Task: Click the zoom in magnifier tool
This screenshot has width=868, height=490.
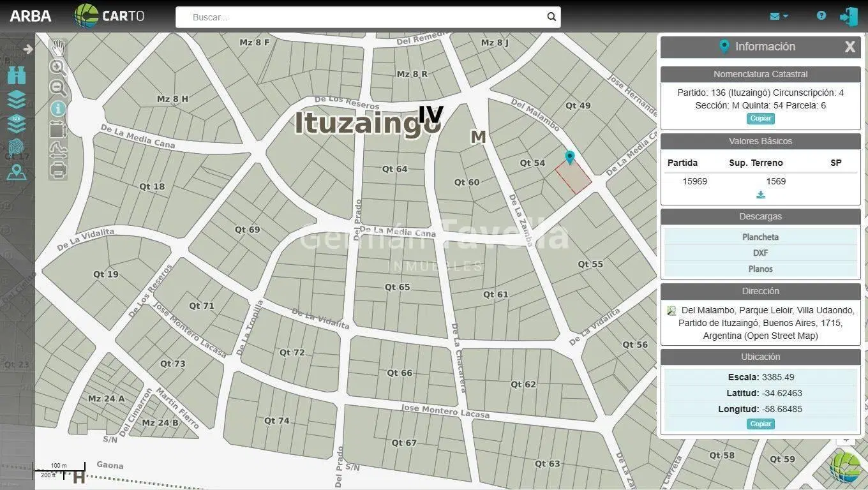Action: pyautogui.click(x=58, y=67)
